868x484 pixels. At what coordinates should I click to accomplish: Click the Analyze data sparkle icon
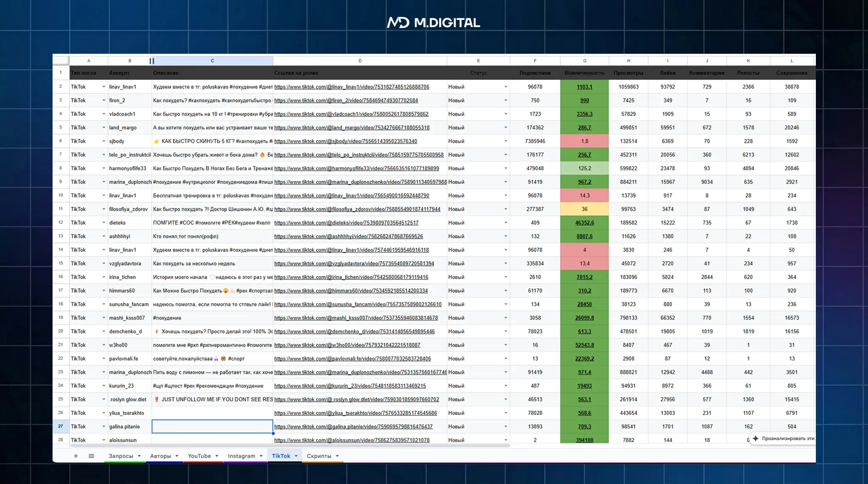(756, 438)
